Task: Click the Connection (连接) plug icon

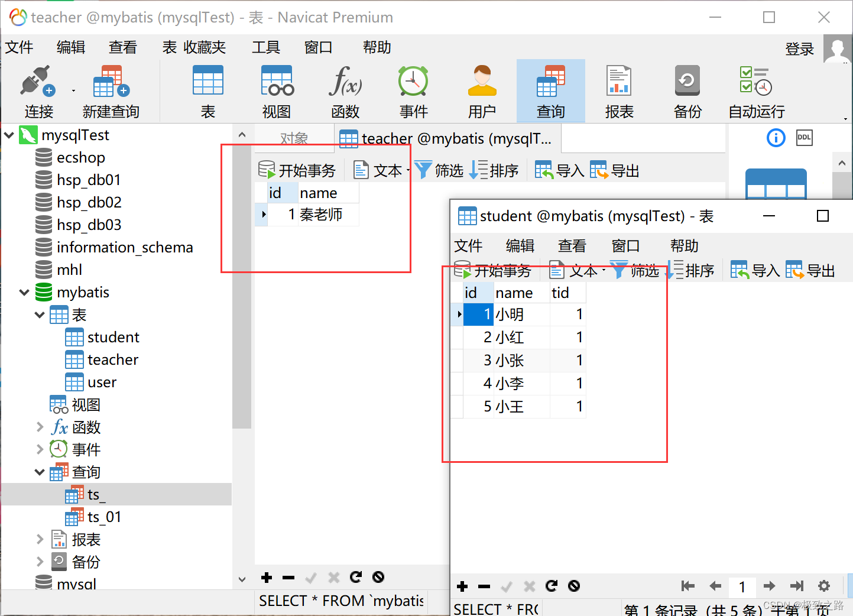Action: pyautogui.click(x=38, y=82)
